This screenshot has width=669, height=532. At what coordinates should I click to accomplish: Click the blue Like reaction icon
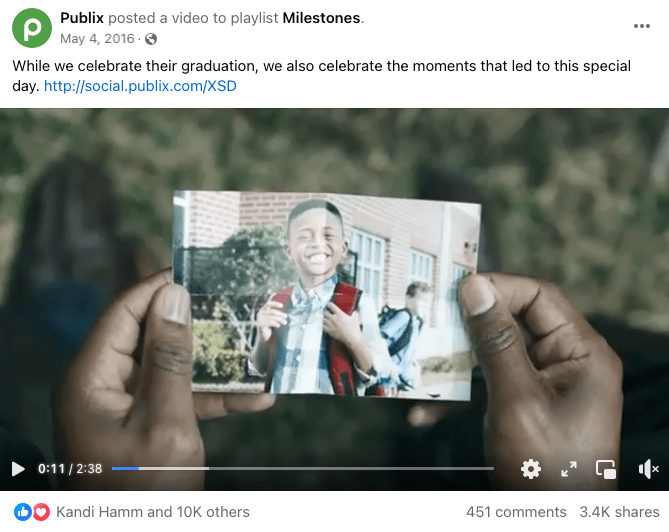(x=23, y=512)
